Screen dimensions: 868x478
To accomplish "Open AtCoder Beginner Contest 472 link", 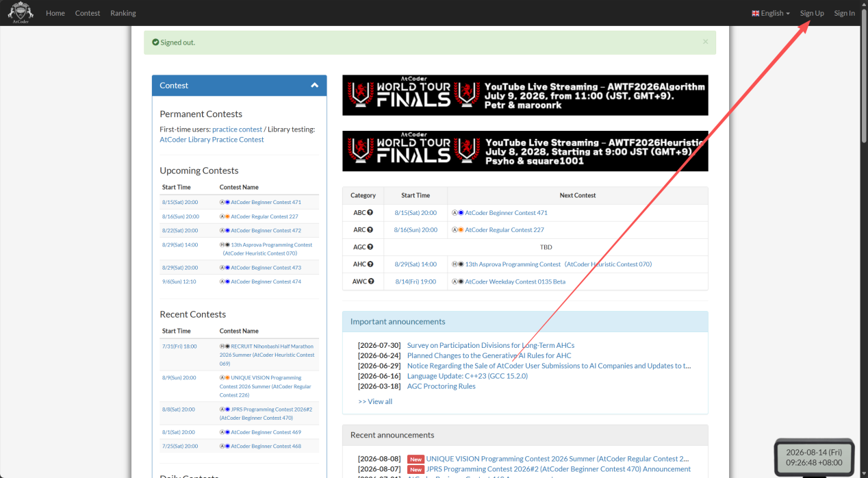I will (x=266, y=230).
